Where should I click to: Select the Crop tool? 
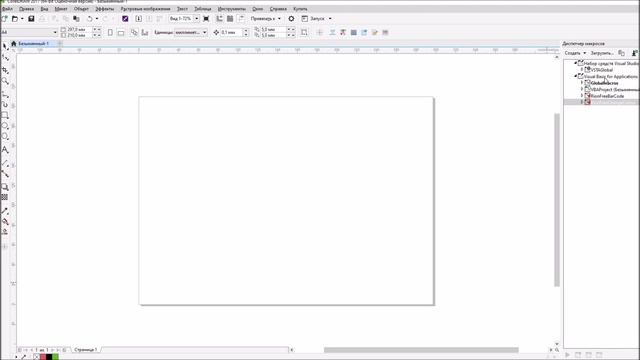click(5, 70)
